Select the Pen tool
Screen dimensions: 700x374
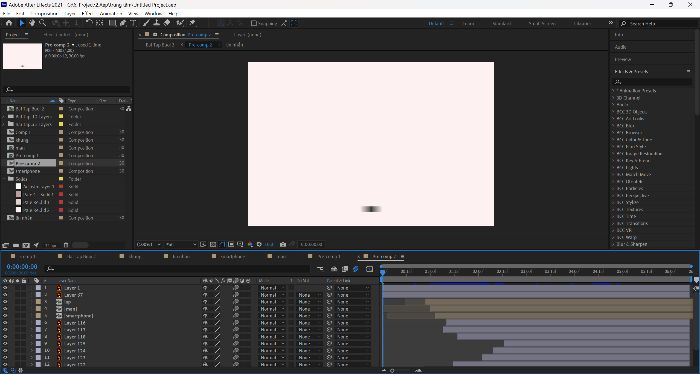coord(123,23)
